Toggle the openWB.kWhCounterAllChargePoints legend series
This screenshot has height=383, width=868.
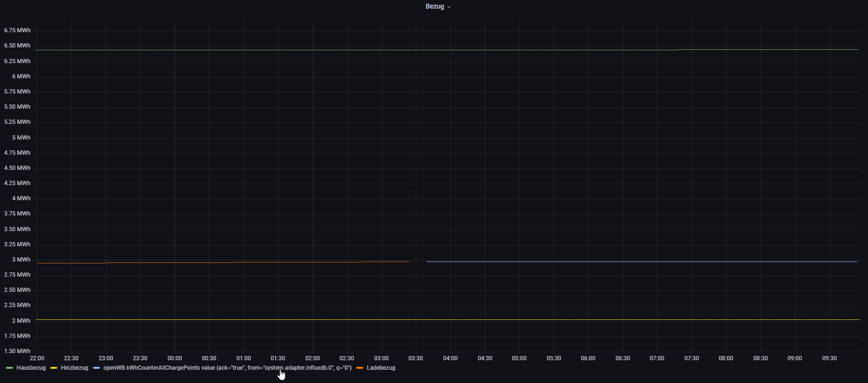pyautogui.click(x=228, y=368)
